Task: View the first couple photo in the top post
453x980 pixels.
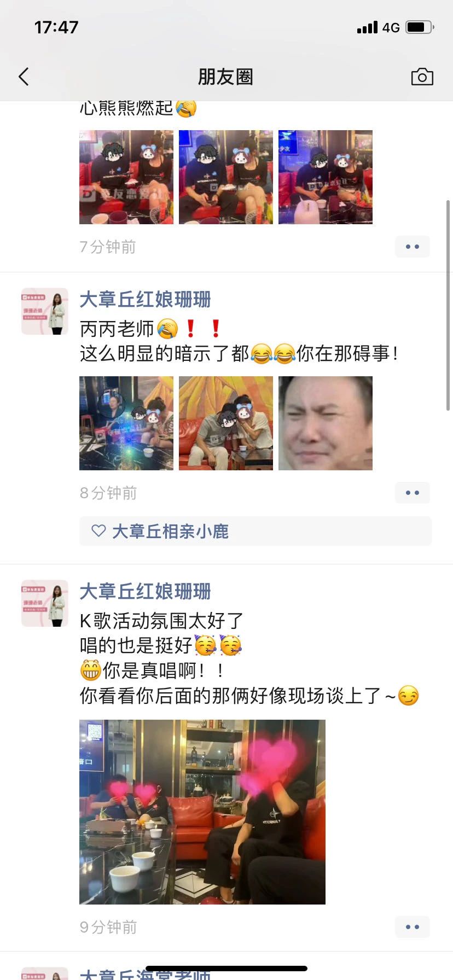Action: [x=126, y=177]
